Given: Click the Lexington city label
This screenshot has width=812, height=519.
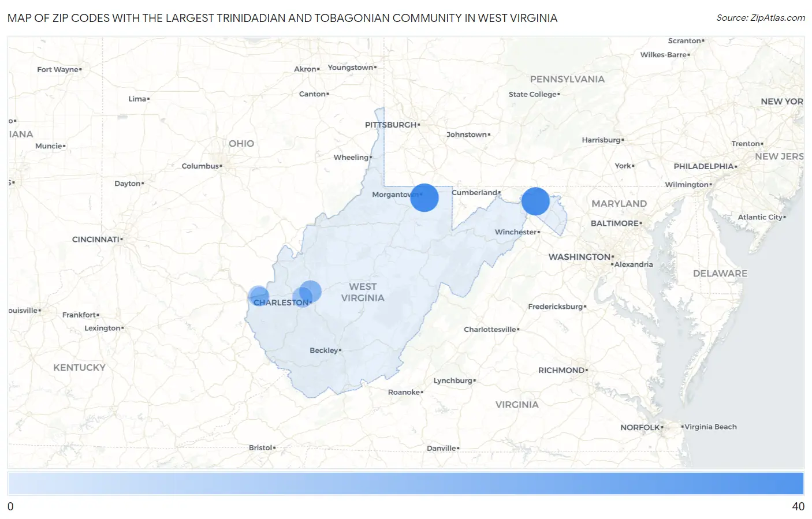Looking at the screenshot, I should click(x=102, y=328).
